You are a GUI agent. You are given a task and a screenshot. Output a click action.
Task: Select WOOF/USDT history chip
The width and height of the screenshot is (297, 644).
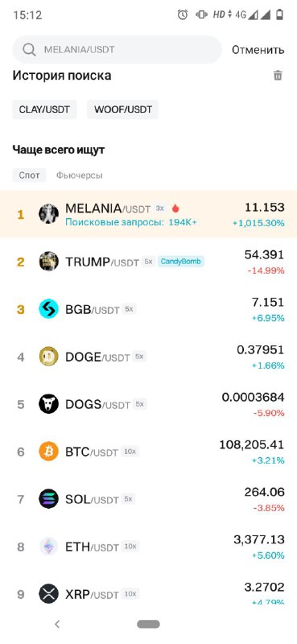click(x=123, y=109)
